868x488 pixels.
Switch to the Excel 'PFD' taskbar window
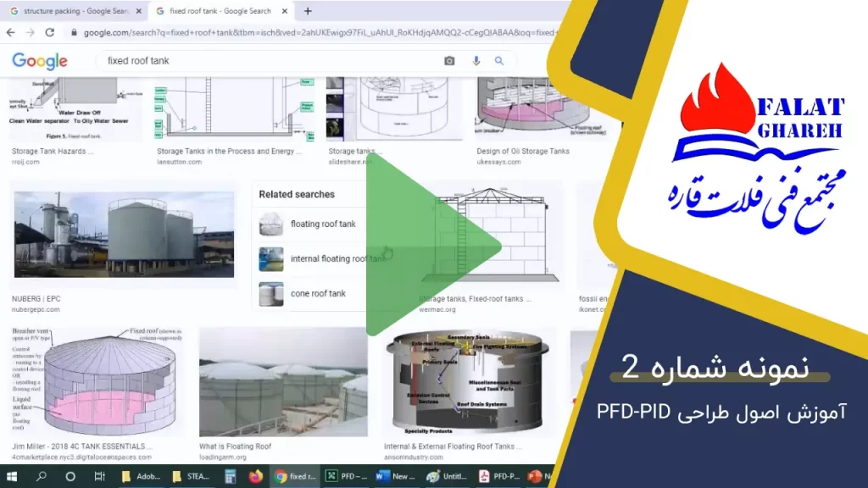coord(346,476)
